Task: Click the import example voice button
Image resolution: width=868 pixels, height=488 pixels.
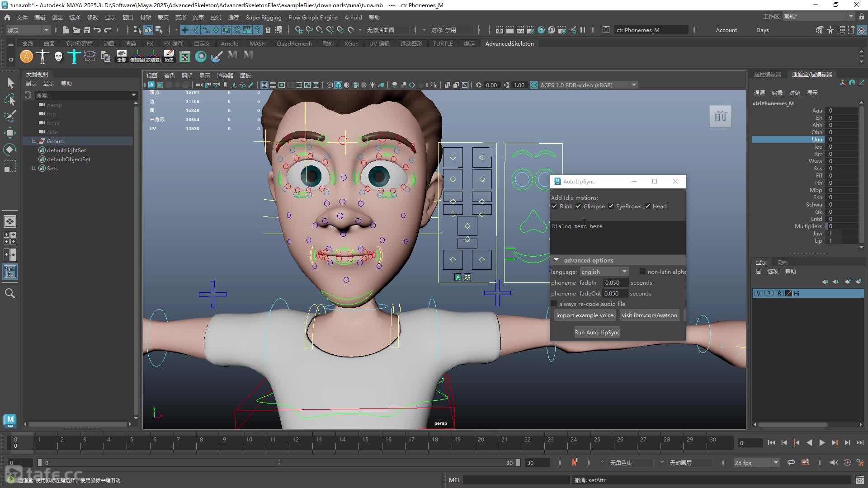Action: tap(585, 315)
